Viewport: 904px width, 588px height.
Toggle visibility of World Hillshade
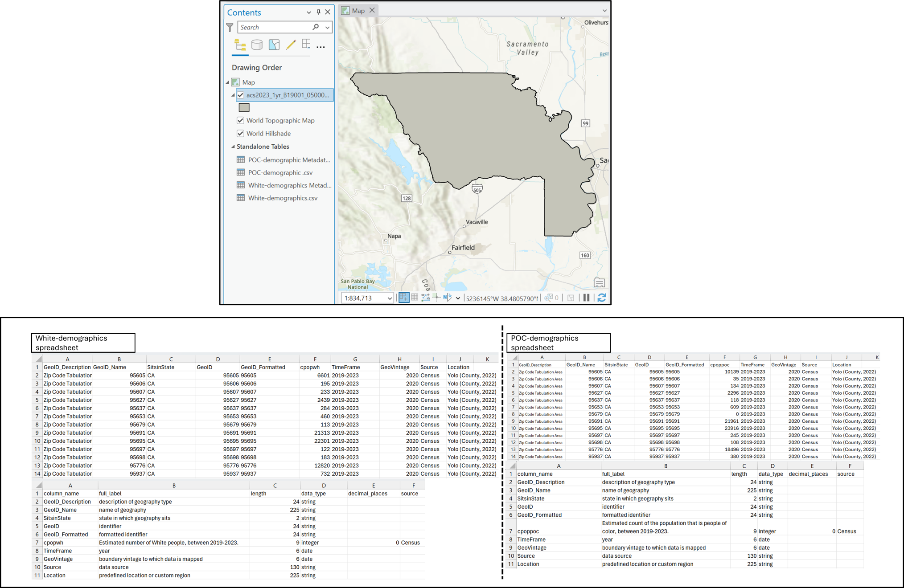[241, 133]
